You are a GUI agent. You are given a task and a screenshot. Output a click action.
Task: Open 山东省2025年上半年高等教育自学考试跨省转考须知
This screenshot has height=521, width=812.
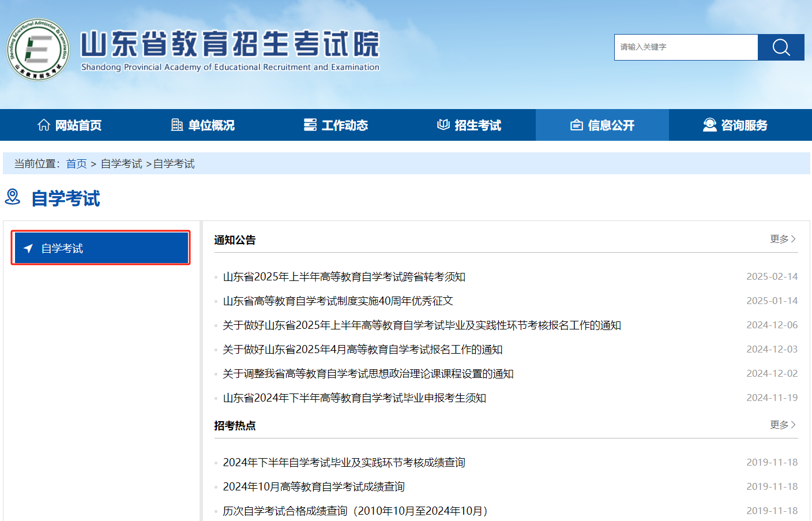[x=345, y=276]
